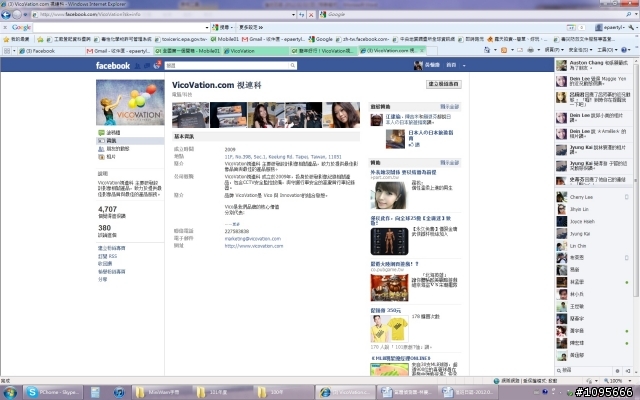Switch to the green Mobile01 tab
Viewport: 640px width, 400px height.
pos(188,51)
